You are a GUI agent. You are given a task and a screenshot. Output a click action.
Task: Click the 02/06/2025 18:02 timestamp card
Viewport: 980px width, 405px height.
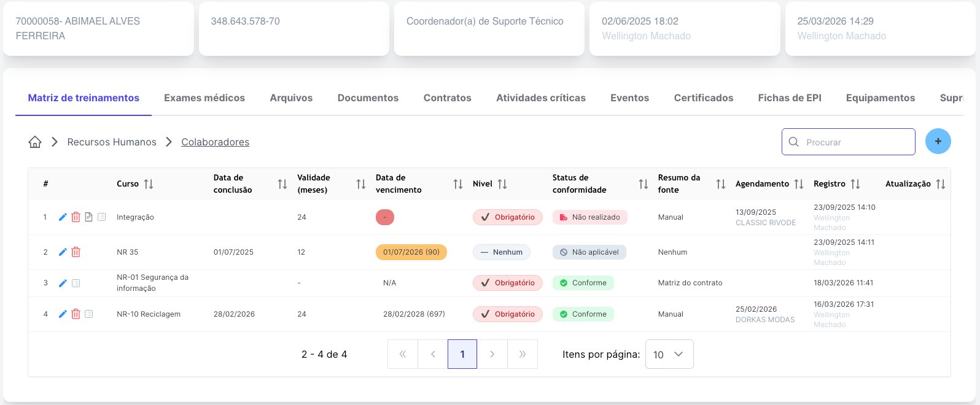(x=685, y=29)
